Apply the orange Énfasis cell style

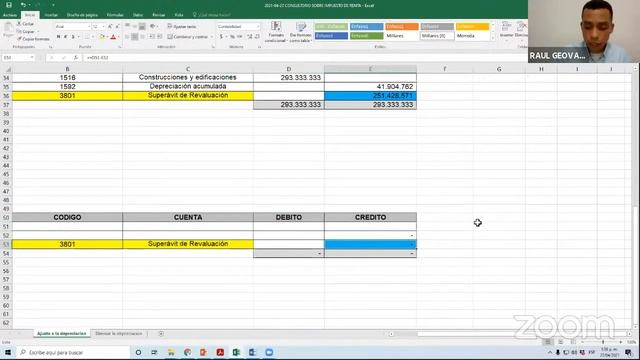click(402, 27)
